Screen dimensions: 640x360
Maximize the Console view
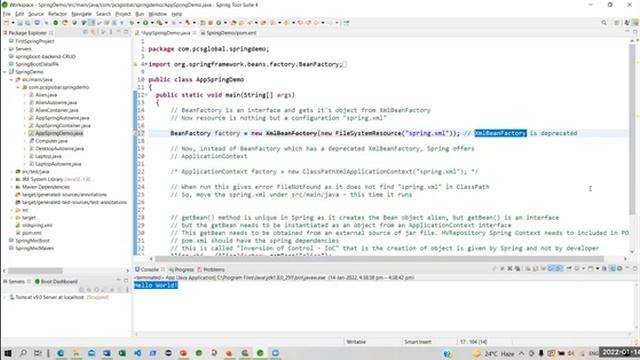pyautogui.click(x=635, y=269)
